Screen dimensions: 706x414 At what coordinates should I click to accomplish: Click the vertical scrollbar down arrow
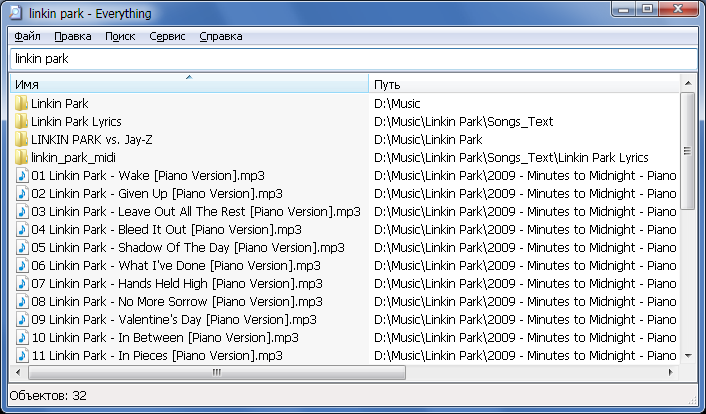point(688,356)
